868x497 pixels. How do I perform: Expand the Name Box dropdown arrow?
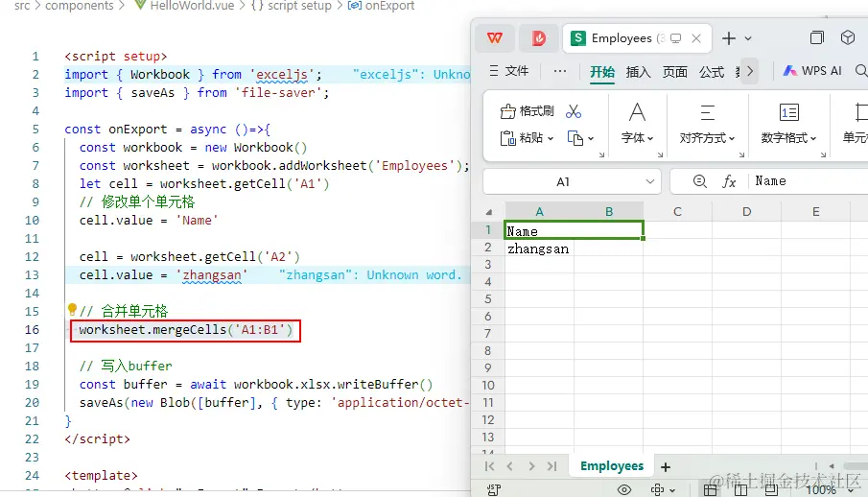[650, 181]
